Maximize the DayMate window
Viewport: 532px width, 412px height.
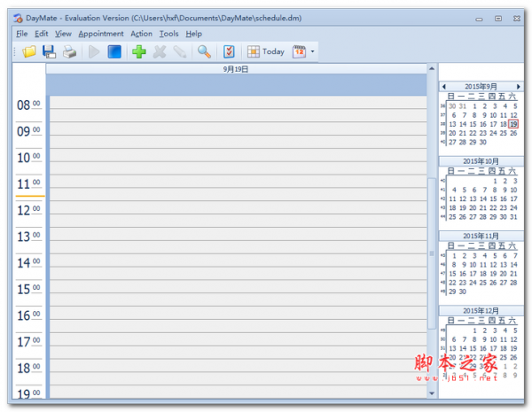coord(498,19)
